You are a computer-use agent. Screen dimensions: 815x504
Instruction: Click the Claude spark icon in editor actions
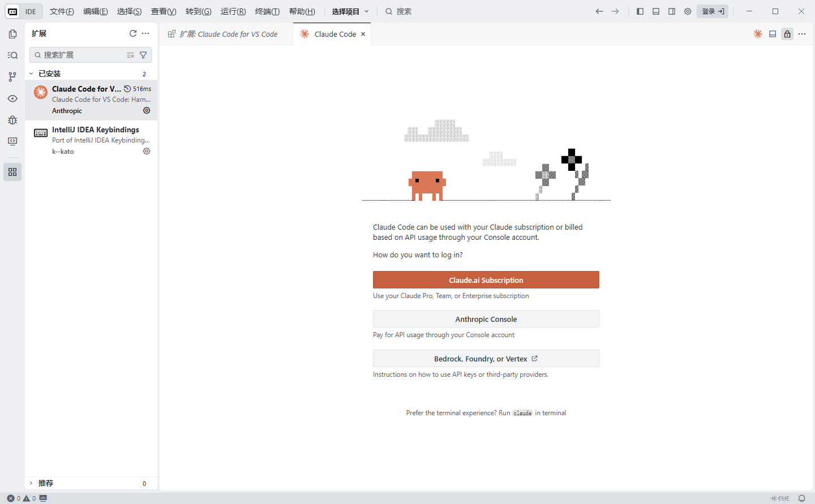point(758,34)
